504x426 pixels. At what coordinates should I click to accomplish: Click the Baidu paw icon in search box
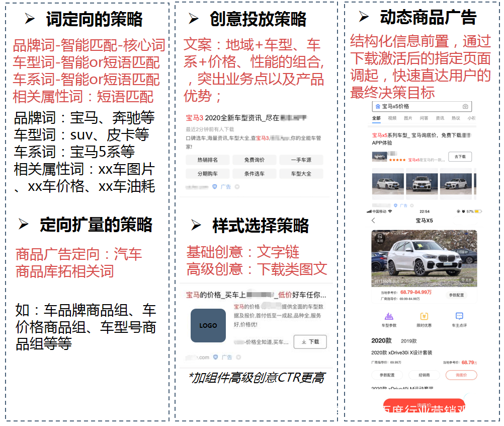(378, 107)
